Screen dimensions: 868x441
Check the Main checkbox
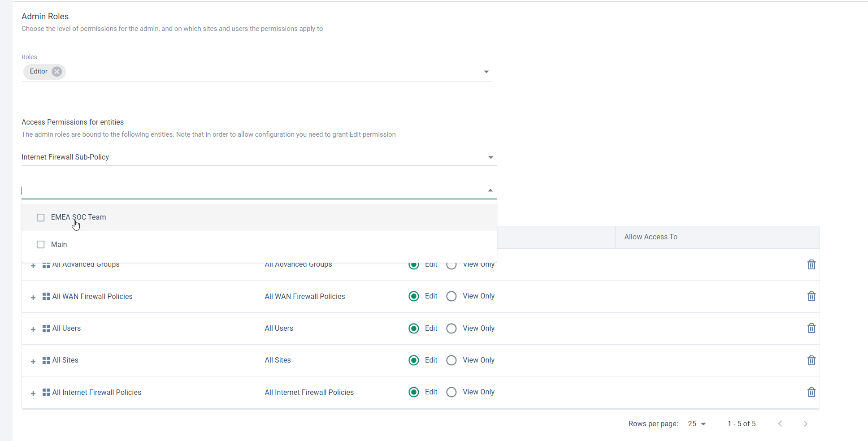tap(40, 244)
